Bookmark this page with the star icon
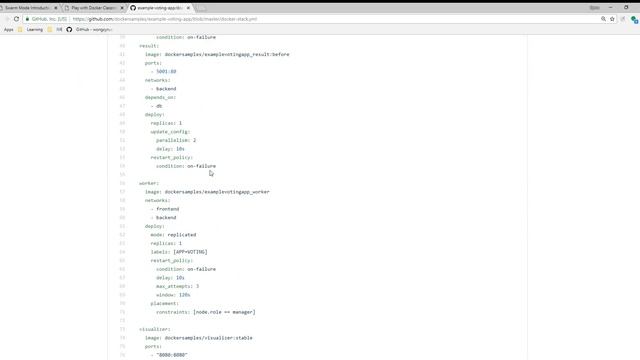Image resolution: width=640 pixels, height=360 pixels. point(612,19)
